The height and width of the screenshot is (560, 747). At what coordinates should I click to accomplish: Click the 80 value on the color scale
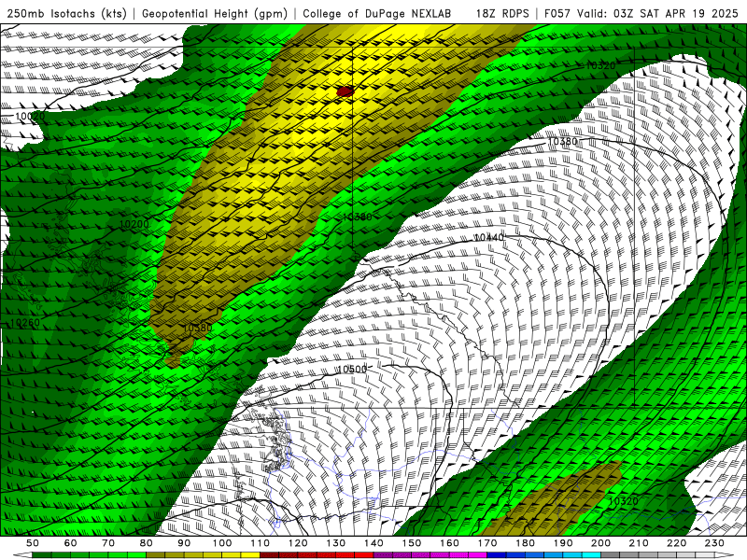(x=146, y=543)
